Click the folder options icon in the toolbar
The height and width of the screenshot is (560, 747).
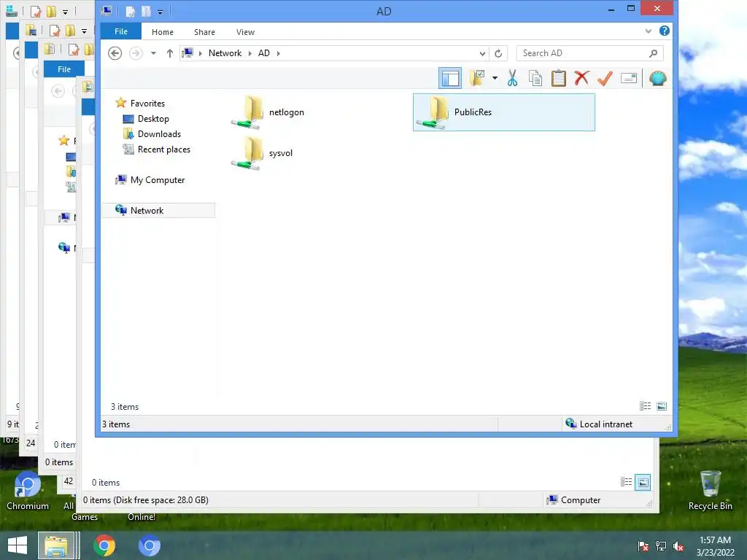[x=477, y=78]
